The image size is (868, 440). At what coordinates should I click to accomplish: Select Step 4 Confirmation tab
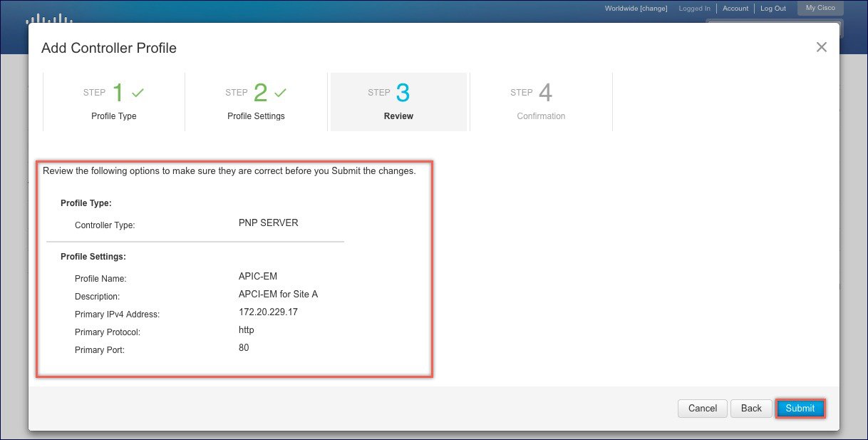click(x=542, y=102)
